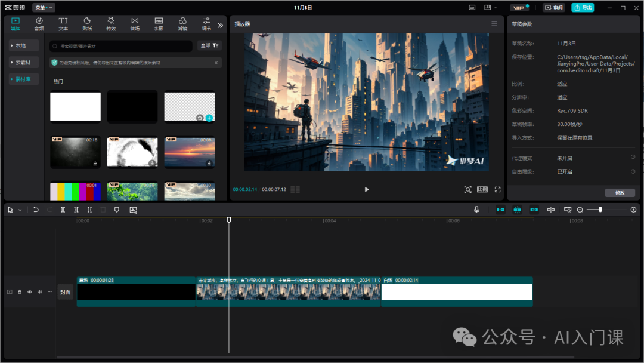Click the monitor icon left of zoom-out
This screenshot has height=363, width=644.
(x=568, y=210)
